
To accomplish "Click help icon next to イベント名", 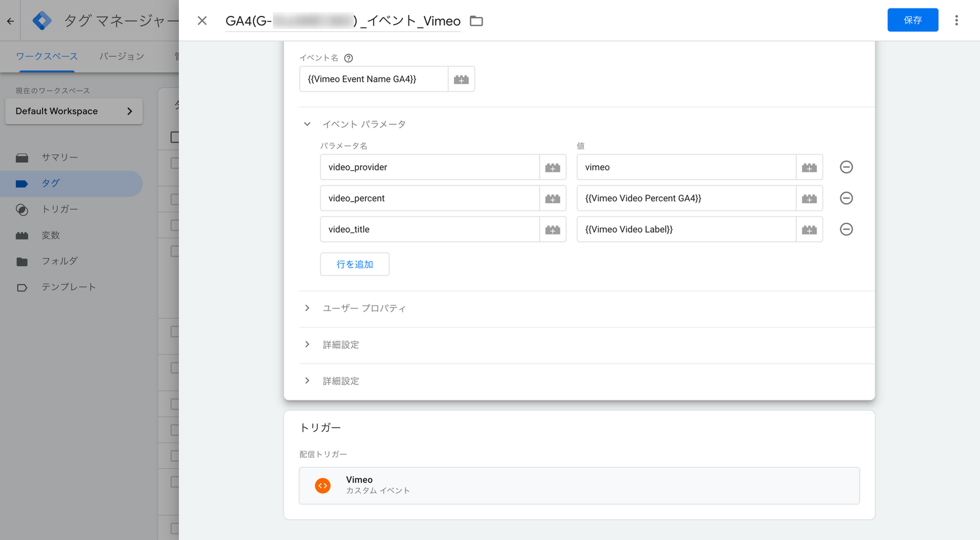I will pyautogui.click(x=349, y=58).
